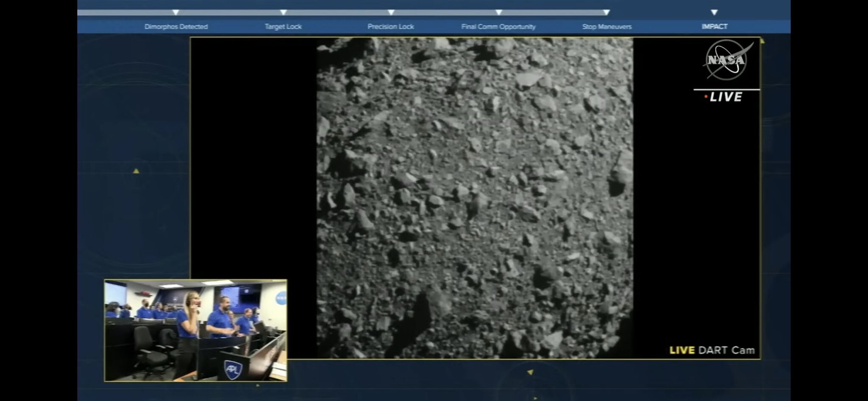This screenshot has width=868, height=401.
Task: Select the triangle marker above IMPACT
Action: (714, 13)
